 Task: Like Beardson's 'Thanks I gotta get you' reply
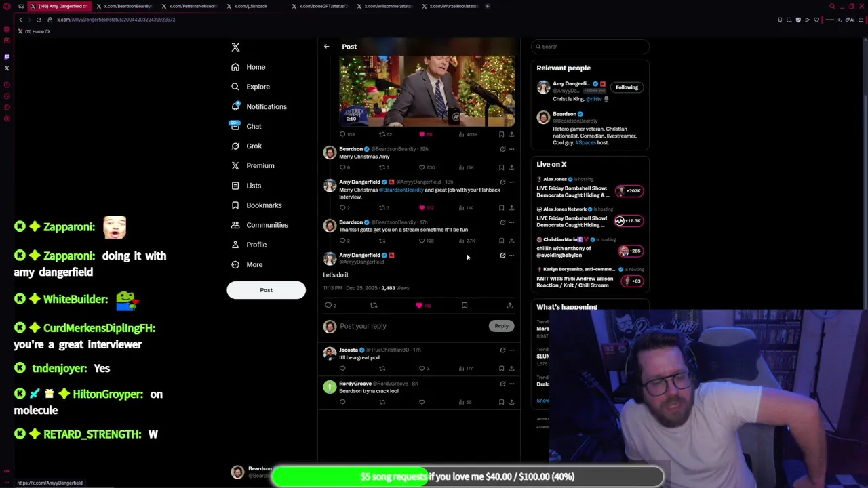[x=422, y=241]
